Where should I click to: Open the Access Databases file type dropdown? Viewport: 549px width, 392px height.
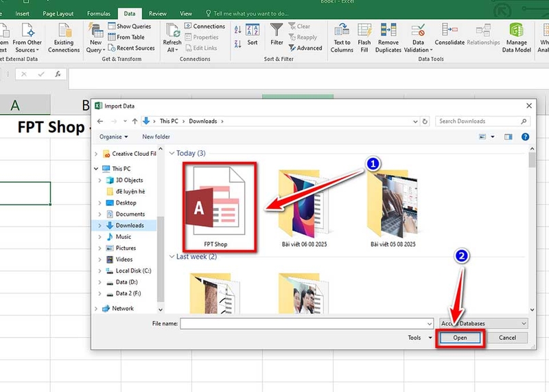click(484, 323)
